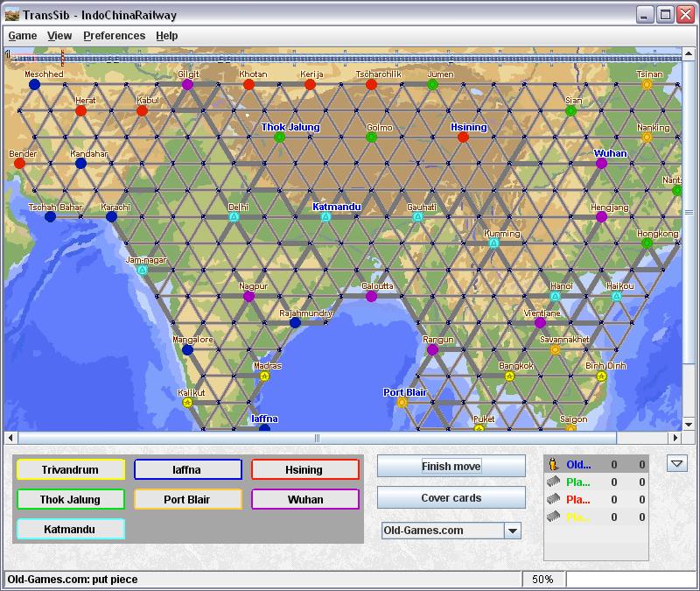The width and height of the screenshot is (700, 591).
Task: Click the Finish move button
Action: (451, 467)
